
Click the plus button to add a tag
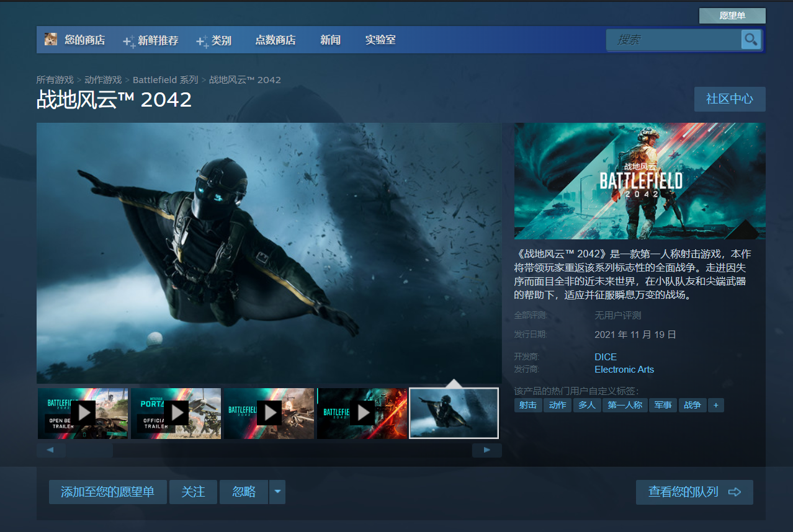click(715, 406)
